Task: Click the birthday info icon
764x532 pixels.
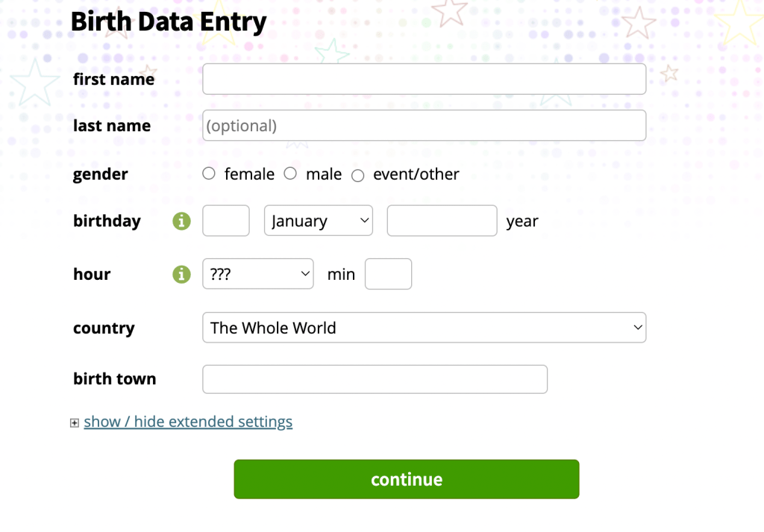Action: tap(181, 221)
